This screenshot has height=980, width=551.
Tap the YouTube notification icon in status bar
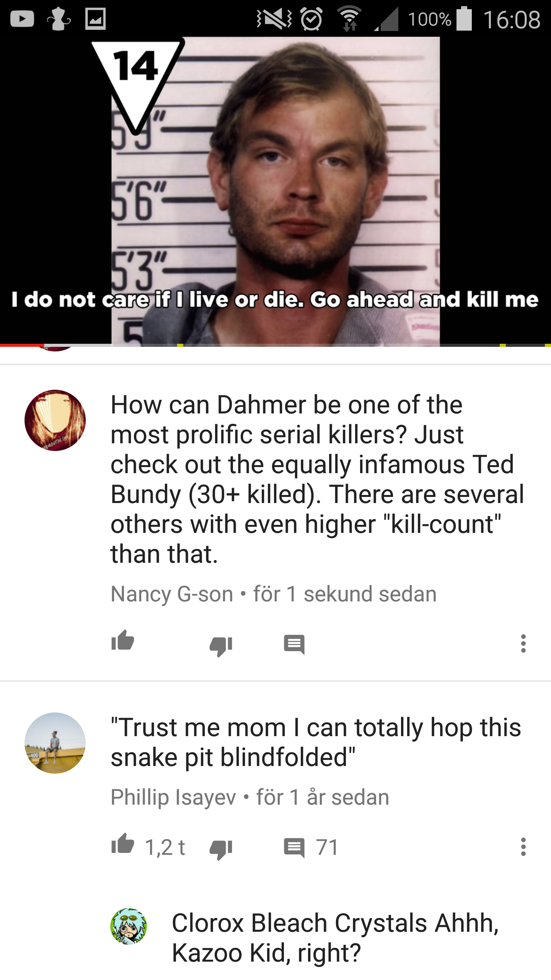click(x=22, y=19)
